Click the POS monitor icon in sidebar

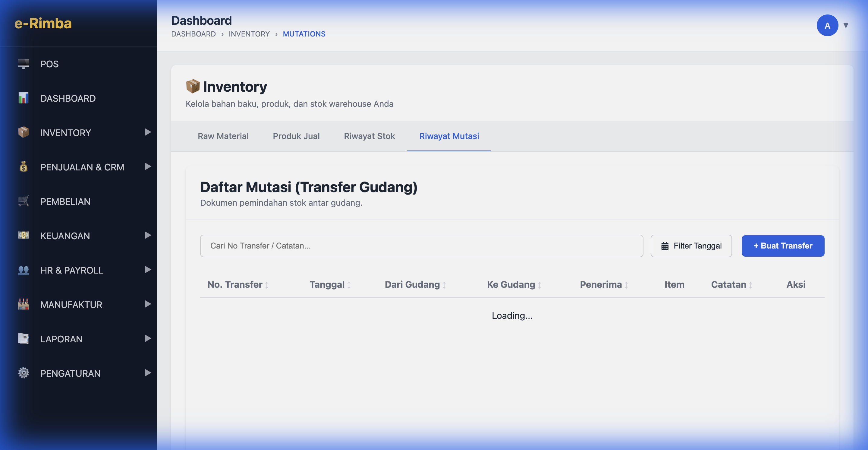23,64
